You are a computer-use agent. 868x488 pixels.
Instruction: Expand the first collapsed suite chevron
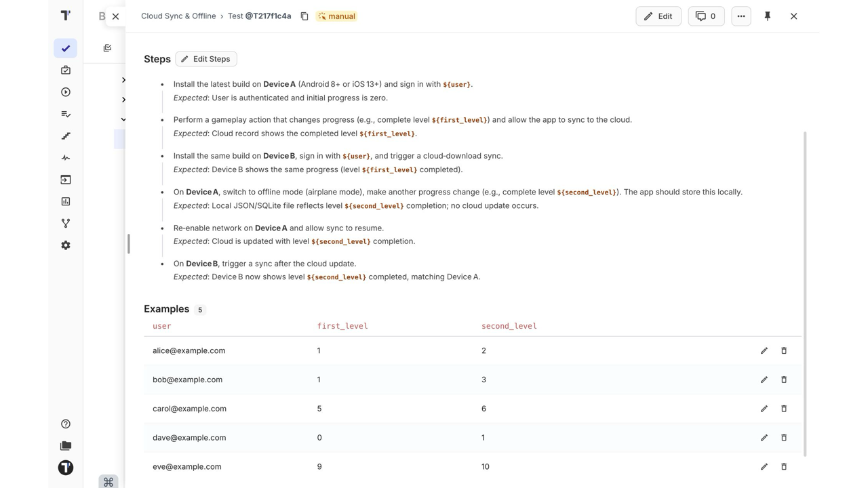123,80
